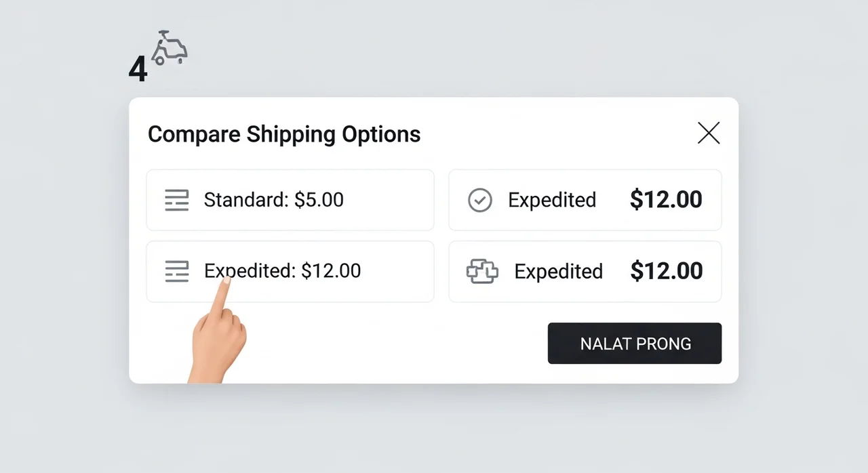Screen dimensions: 868x473
Task: Click the NALAT PRONG button
Action: (x=635, y=343)
